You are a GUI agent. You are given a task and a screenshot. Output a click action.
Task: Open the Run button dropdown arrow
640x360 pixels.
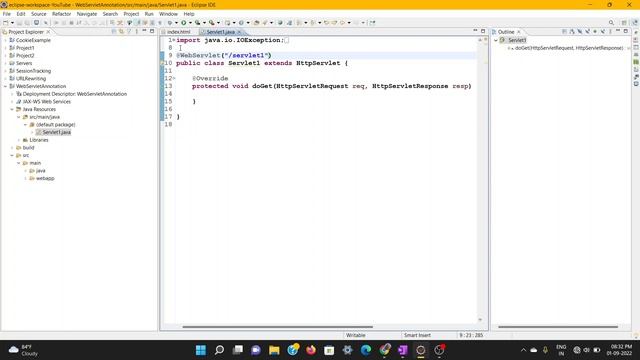(190, 23)
